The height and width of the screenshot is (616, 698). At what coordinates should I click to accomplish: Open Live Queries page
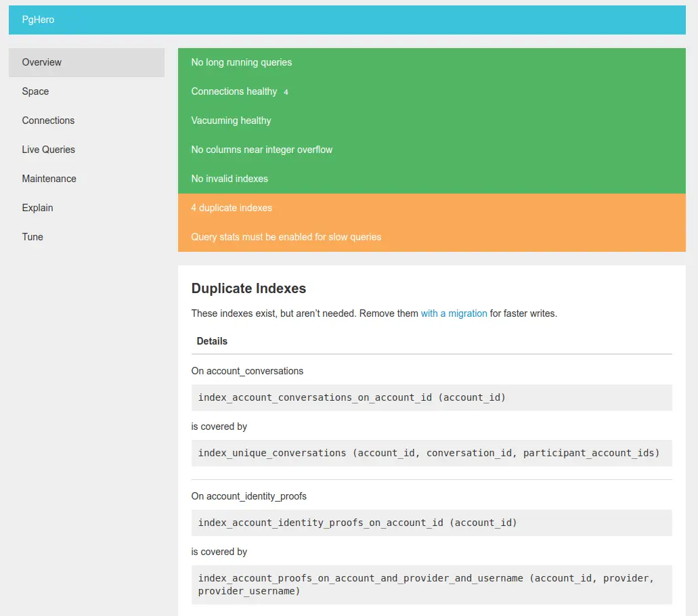click(87, 150)
